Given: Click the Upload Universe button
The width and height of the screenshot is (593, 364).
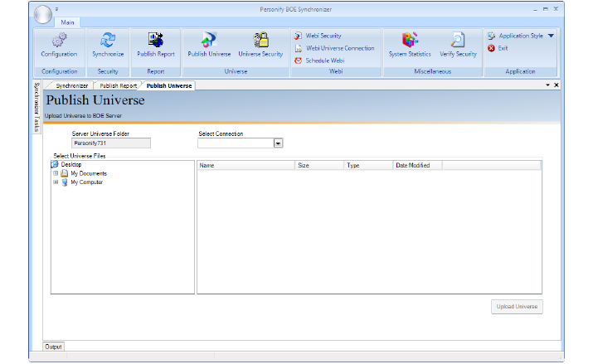Looking at the screenshot, I should coord(517,307).
